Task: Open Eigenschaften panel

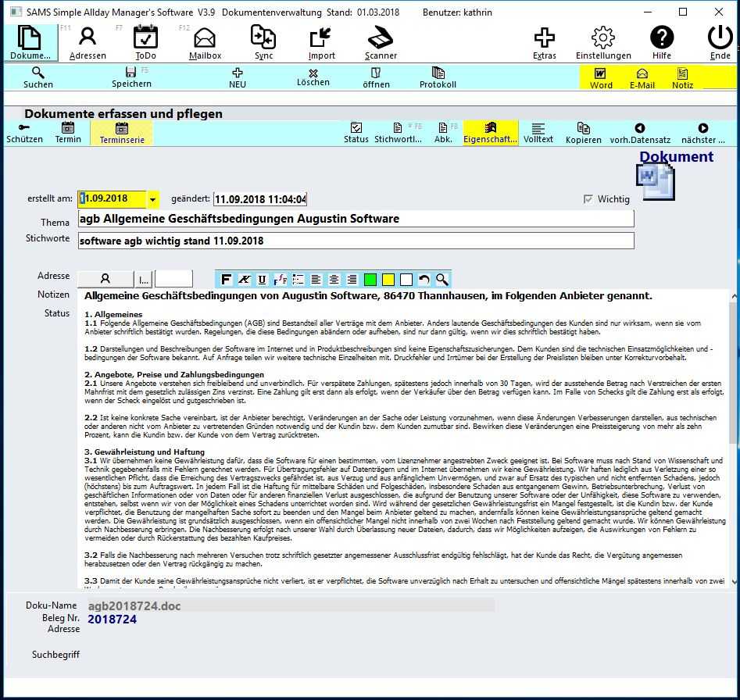Action: point(491,133)
